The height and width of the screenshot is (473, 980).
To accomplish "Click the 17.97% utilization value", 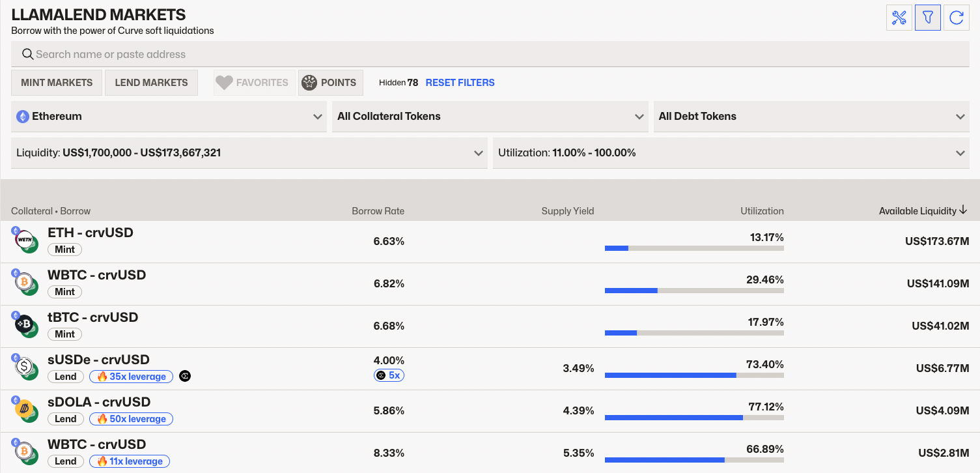I will [x=767, y=322].
